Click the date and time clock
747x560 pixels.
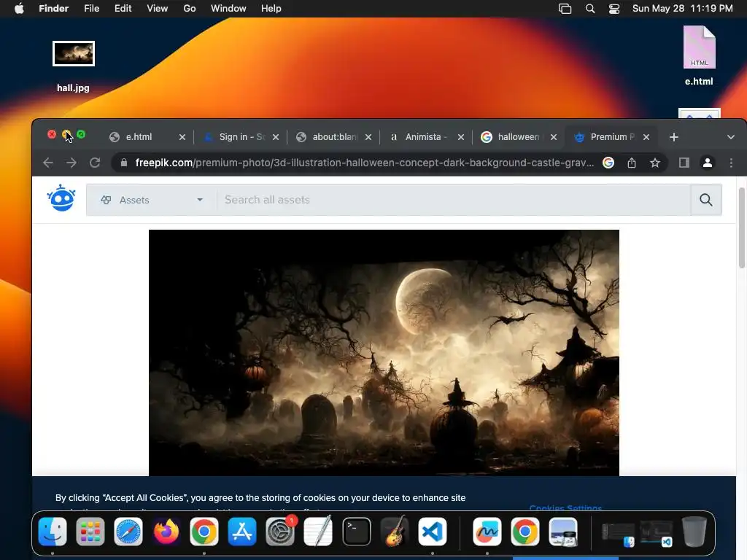682,9
